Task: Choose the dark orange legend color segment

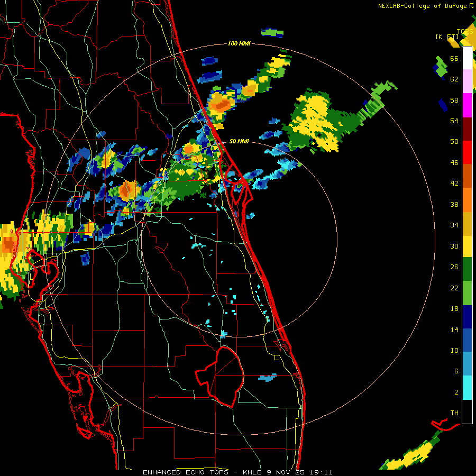Action: pyautogui.click(x=467, y=176)
